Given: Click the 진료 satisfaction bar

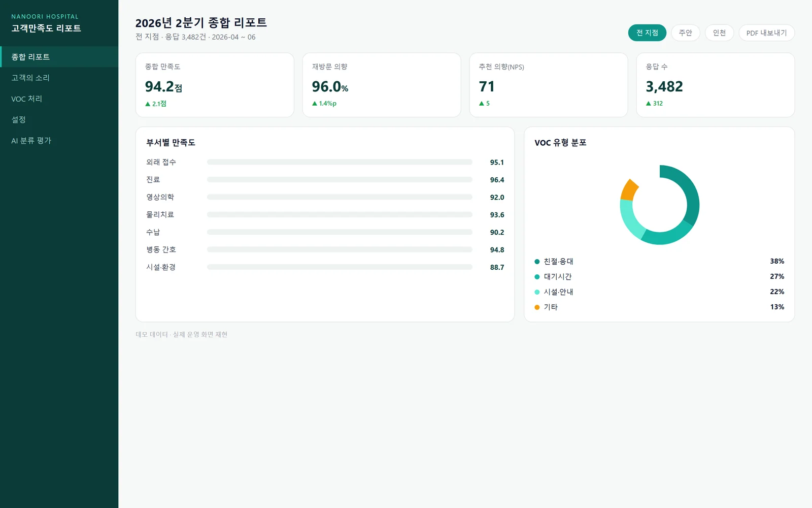Looking at the screenshot, I should 340,179.
